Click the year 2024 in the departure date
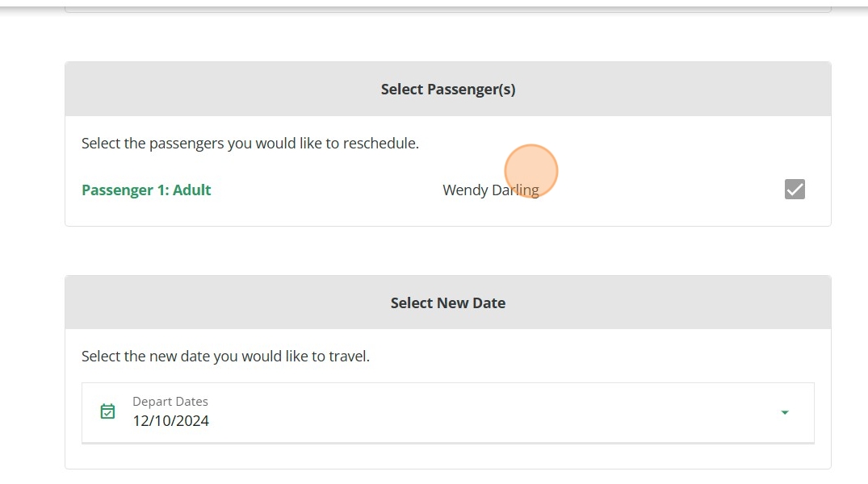Screen dimensions: 868x484 point(192,420)
